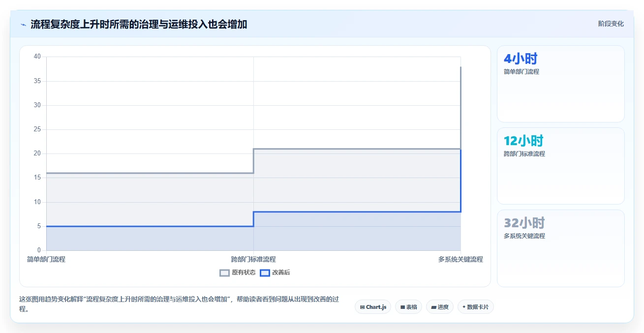Click the 阶段变化 label in the header
This screenshot has height=333, width=644.
pyautogui.click(x=611, y=24)
